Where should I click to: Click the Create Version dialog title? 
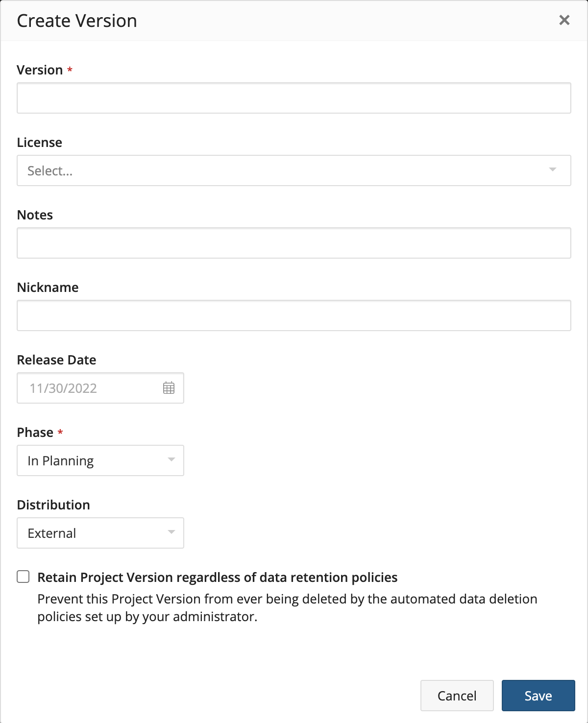tap(76, 21)
